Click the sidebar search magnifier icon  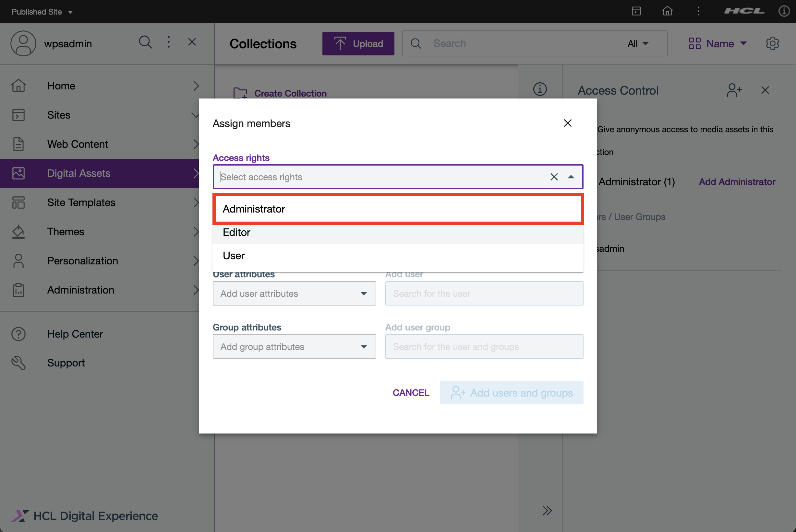point(145,42)
